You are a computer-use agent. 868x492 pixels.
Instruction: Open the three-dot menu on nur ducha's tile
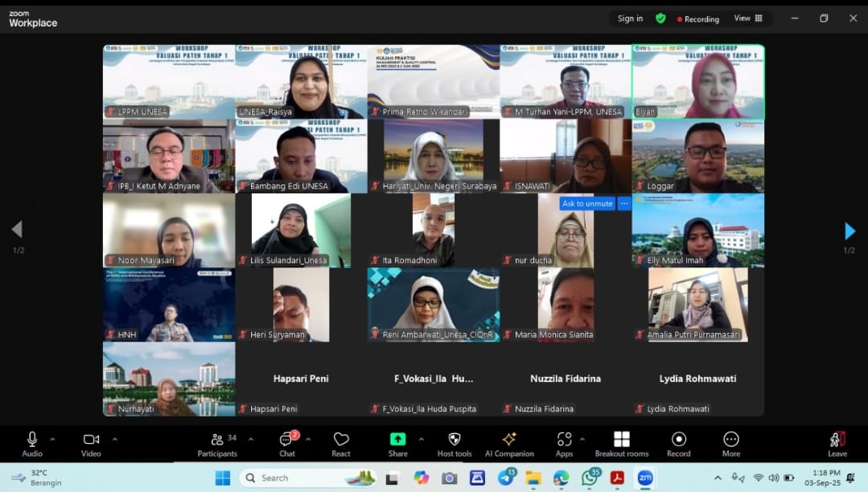623,203
